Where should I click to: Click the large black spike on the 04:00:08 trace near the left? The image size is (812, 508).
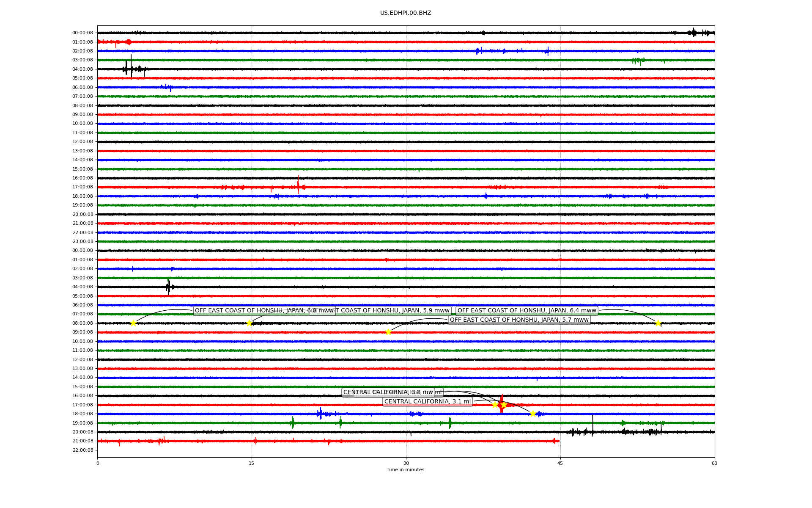131,66
